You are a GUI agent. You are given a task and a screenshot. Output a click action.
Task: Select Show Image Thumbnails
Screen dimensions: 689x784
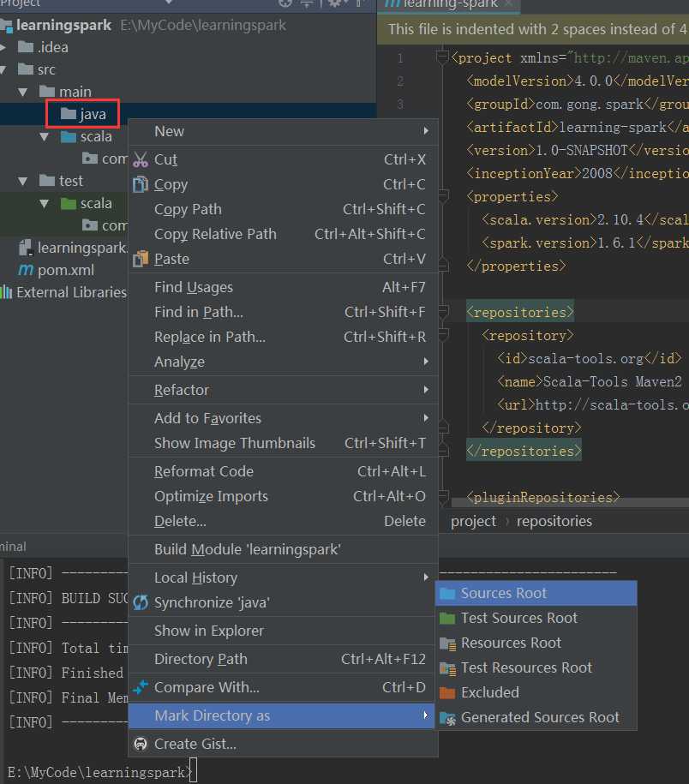click(x=284, y=444)
